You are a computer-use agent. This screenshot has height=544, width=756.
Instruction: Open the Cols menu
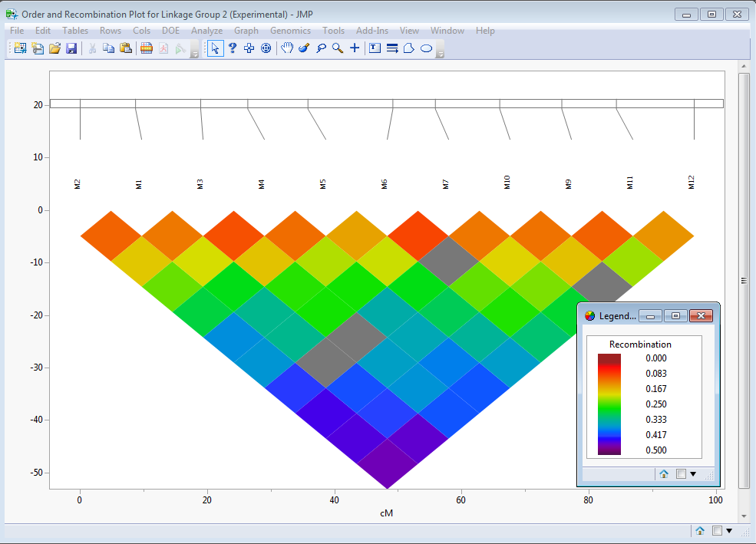click(142, 31)
